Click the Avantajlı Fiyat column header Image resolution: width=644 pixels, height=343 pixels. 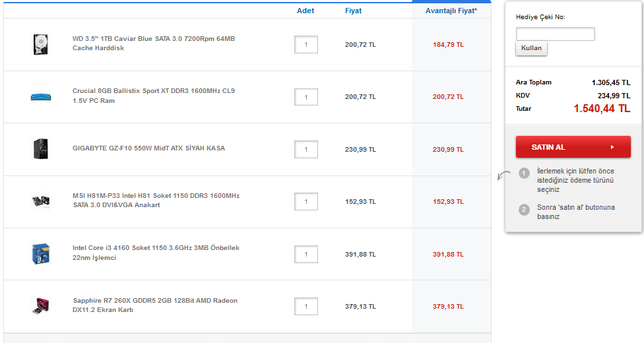pos(451,11)
